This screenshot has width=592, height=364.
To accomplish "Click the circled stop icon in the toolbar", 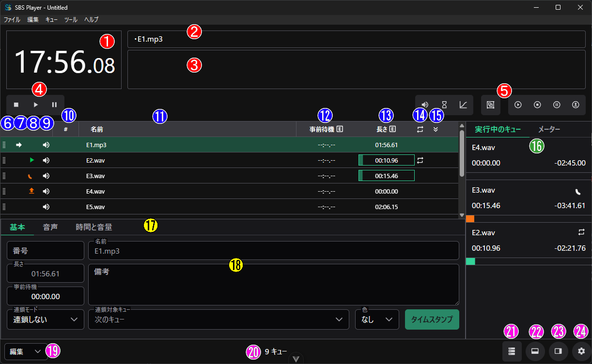I will click(x=537, y=105).
